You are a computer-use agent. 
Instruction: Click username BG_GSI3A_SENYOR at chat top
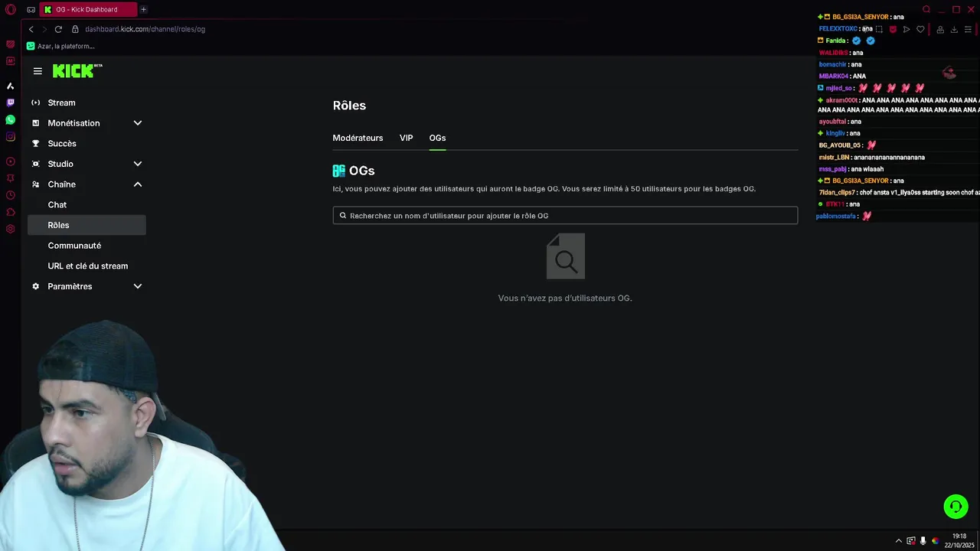click(861, 17)
